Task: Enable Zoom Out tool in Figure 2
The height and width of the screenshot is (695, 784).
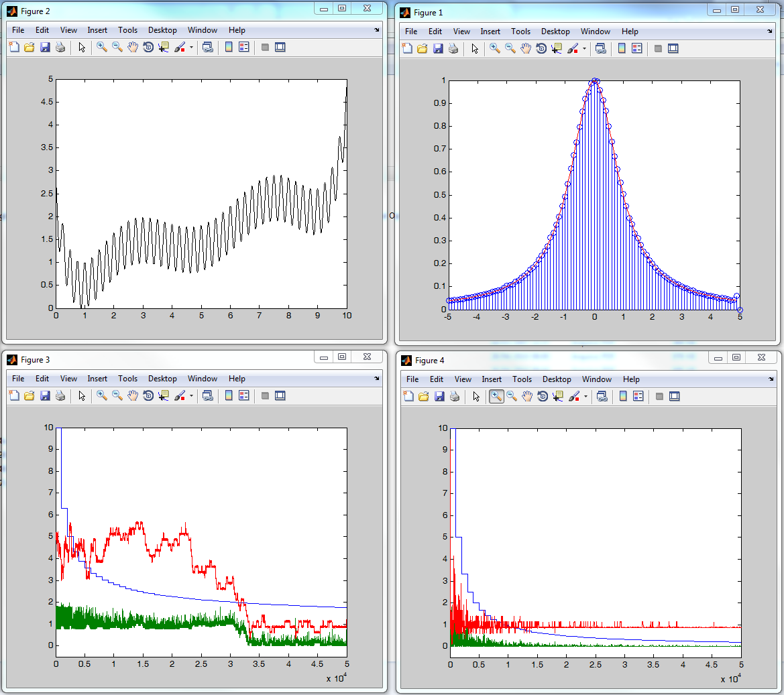Action: [x=117, y=47]
